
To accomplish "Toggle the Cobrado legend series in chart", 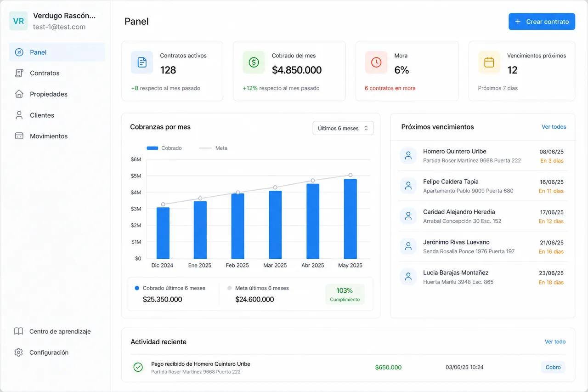I will click(x=164, y=148).
